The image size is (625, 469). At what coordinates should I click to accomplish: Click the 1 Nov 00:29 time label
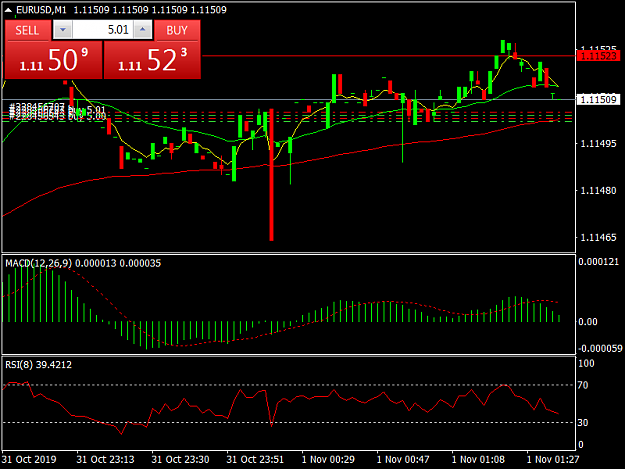tap(328, 459)
